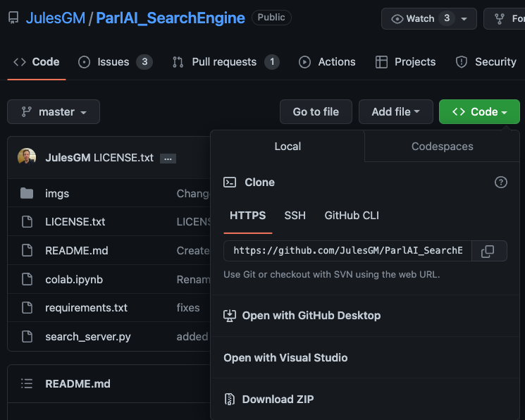Viewport: 525px width, 420px height.
Task: Click the eye icon in Watch button
Action: 397,19
